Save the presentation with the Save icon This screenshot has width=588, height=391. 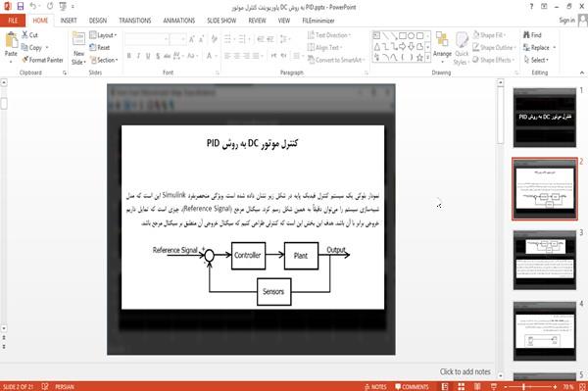21,6
